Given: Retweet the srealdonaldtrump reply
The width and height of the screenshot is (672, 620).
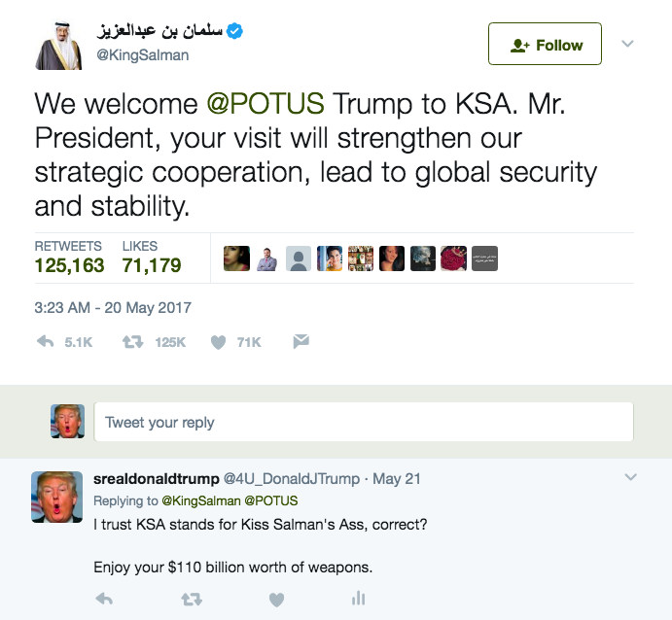Looking at the screenshot, I should point(192,599).
